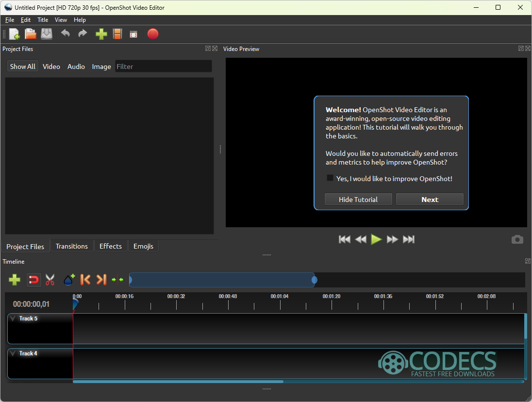Click ruler at 00:01:04
532x402 pixels.
coord(280,297)
